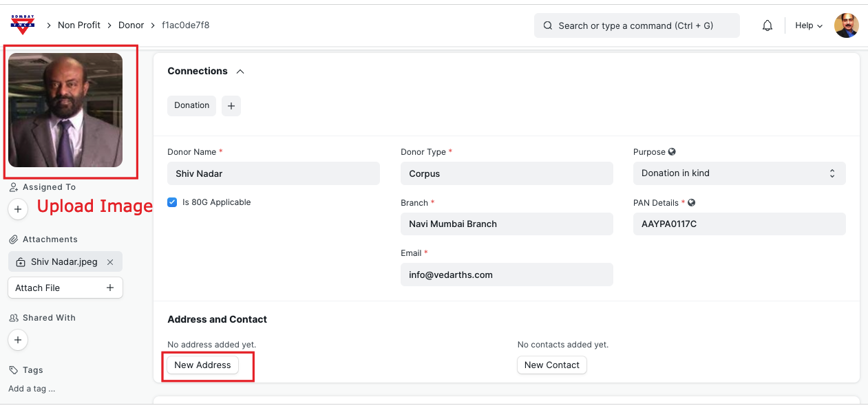This screenshot has height=408, width=868.
Task: Add a connection with plus next to Donation
Action: 231,106
